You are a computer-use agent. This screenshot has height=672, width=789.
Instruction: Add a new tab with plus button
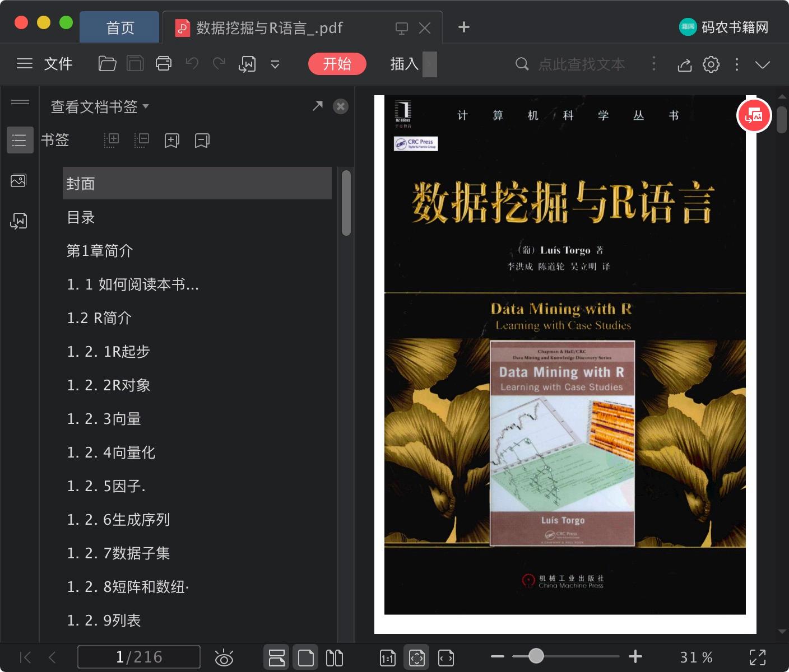pos(464,27)
